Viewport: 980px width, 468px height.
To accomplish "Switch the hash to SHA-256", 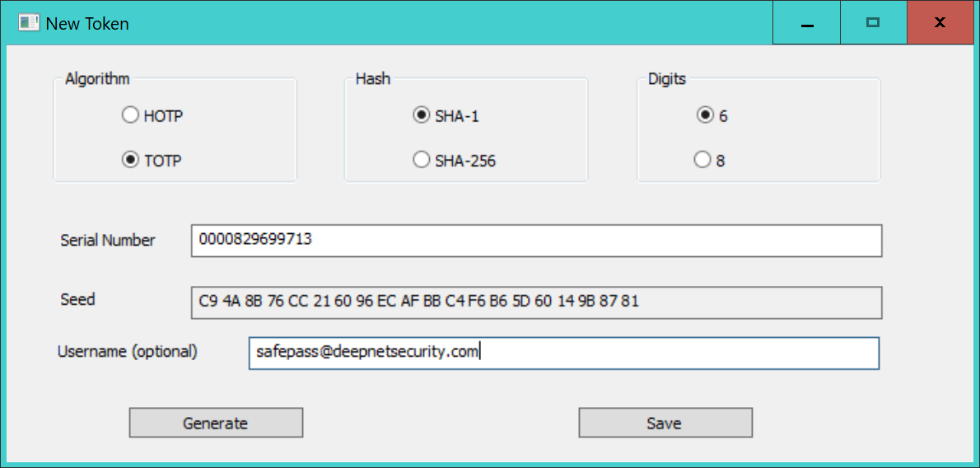I will [x=421, y=161].
